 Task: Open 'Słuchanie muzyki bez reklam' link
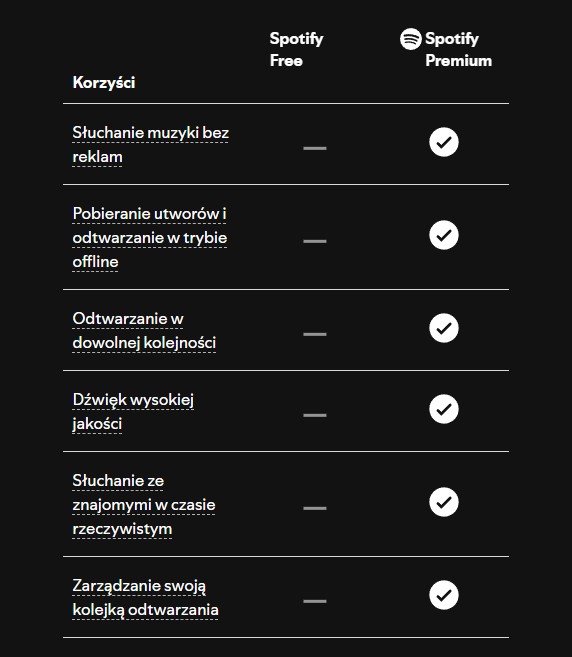[x=150, y=145]
